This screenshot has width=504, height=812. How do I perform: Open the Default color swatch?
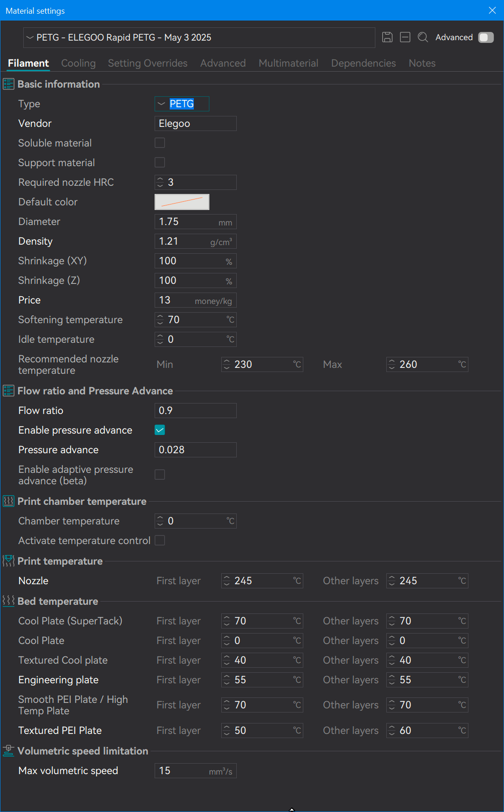click(182, 202)
